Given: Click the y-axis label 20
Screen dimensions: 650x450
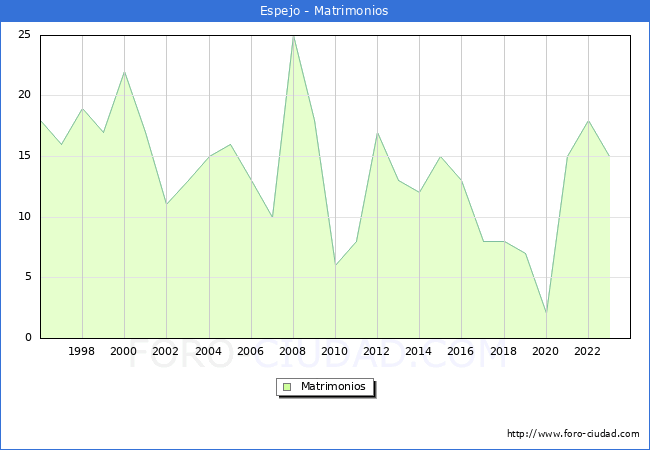Looking at the screenshot, I should tap(24, 94).
